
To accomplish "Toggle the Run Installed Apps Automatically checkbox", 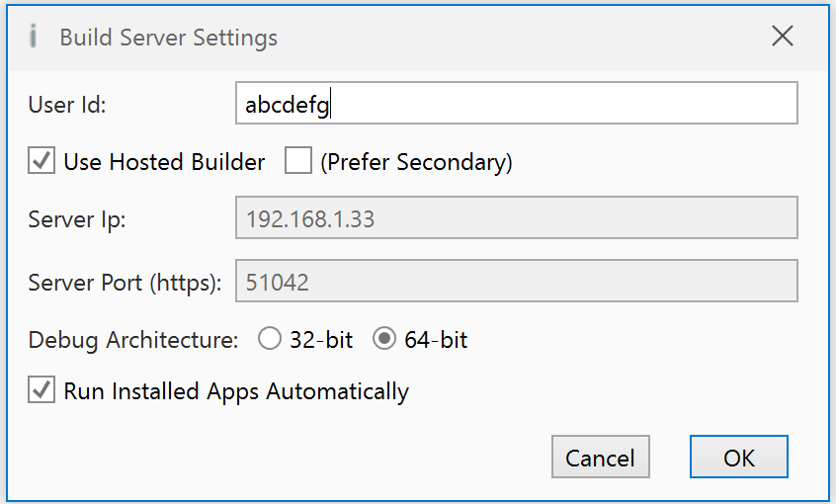I will [x=42, y=391].
